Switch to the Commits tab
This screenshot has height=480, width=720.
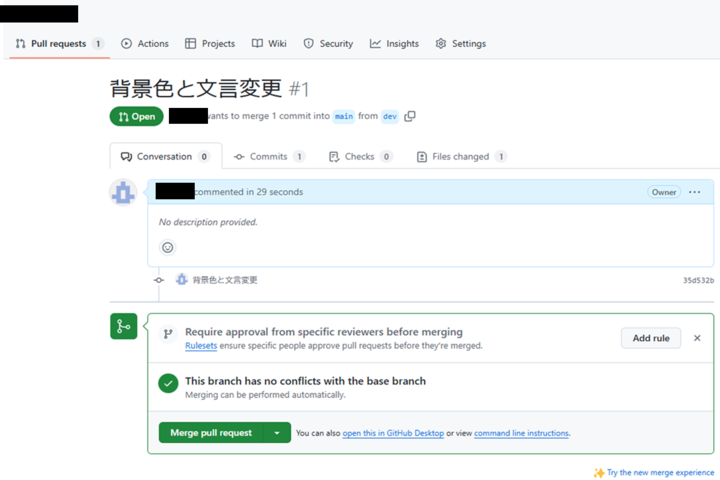pos(269,157)
